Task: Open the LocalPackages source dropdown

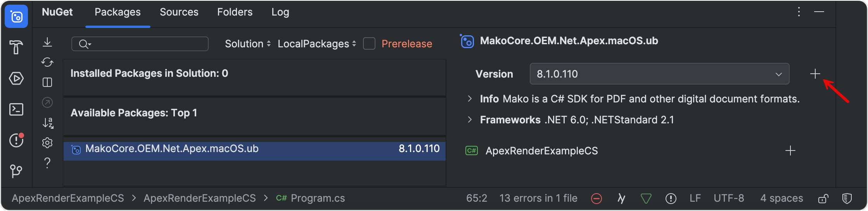Action: coord(316,44)
